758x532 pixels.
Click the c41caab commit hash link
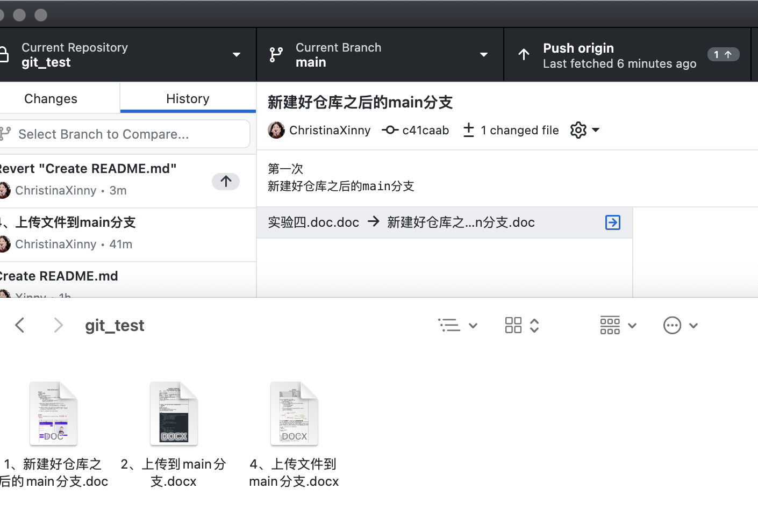(x=425, y=130)
